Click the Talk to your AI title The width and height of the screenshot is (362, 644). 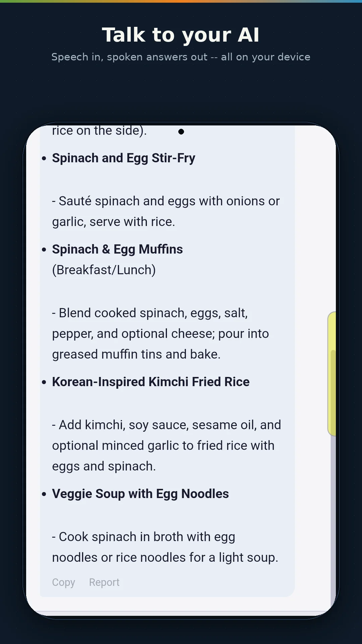tap(181, 35)
